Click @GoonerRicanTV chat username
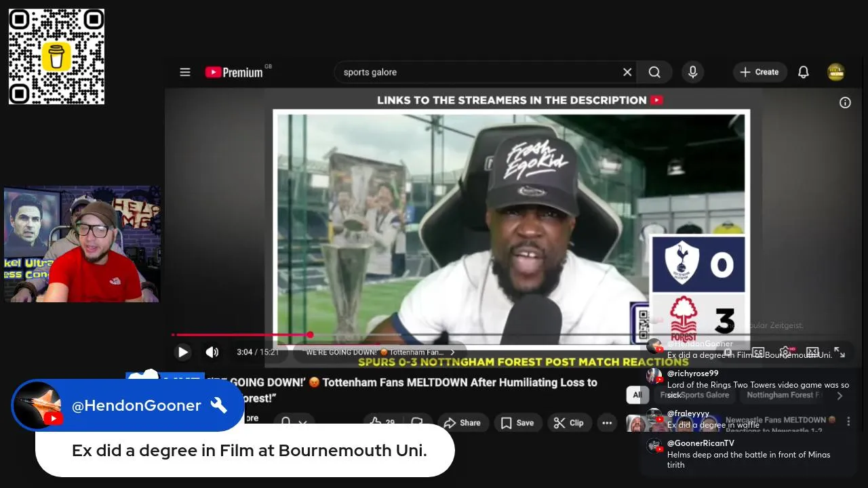This screenshot has height=488, width=868. 701,443
